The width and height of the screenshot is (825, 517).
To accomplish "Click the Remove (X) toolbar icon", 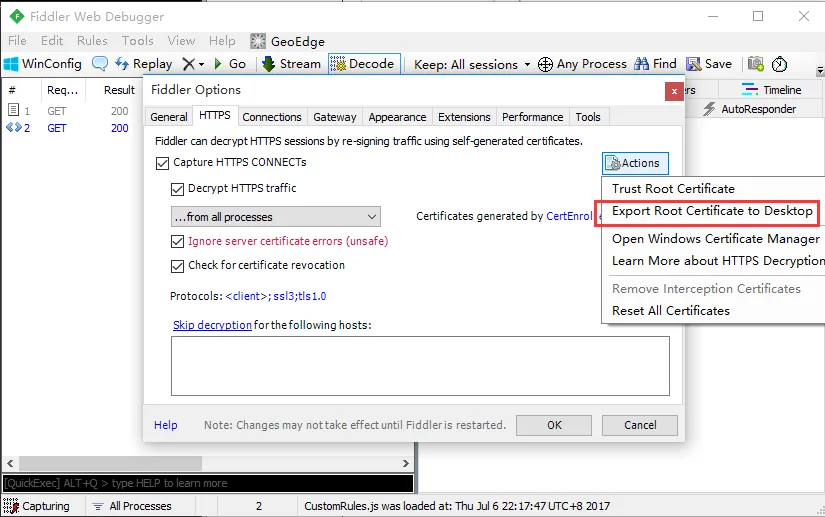I will click(188, 64).
